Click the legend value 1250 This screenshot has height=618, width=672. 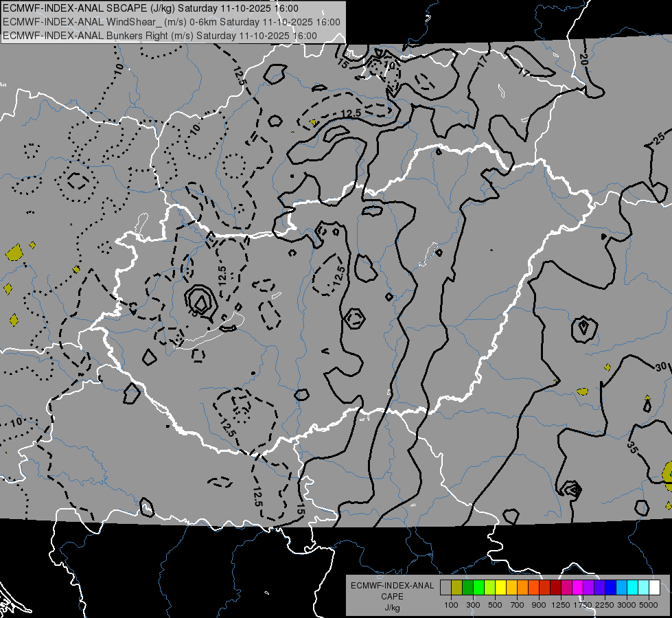tap(561, 605)
